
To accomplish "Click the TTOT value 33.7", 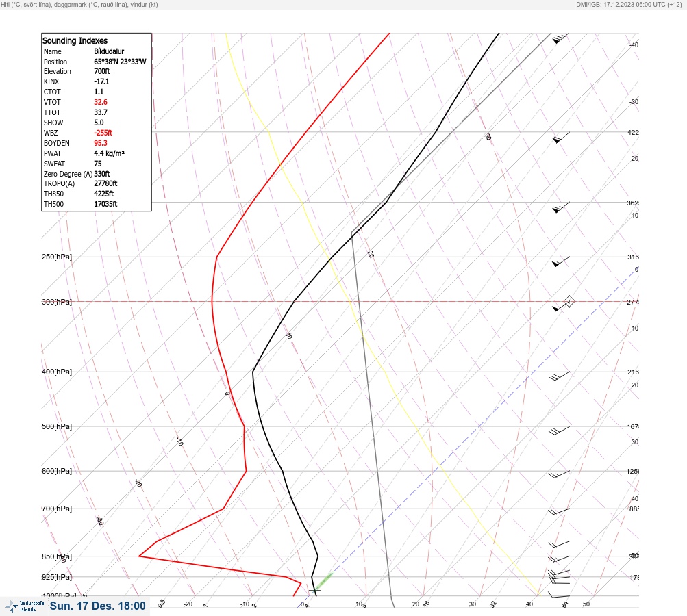I will (100, 112).
